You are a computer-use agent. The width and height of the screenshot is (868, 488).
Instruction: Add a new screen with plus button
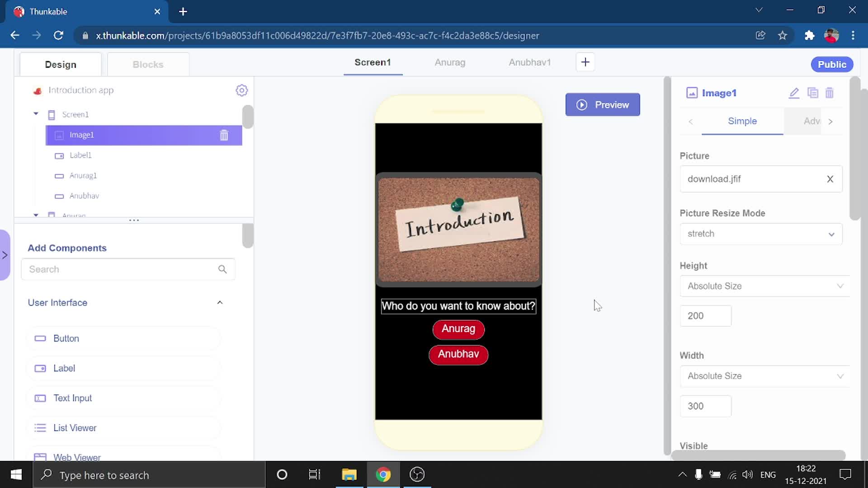coord(585,62)
